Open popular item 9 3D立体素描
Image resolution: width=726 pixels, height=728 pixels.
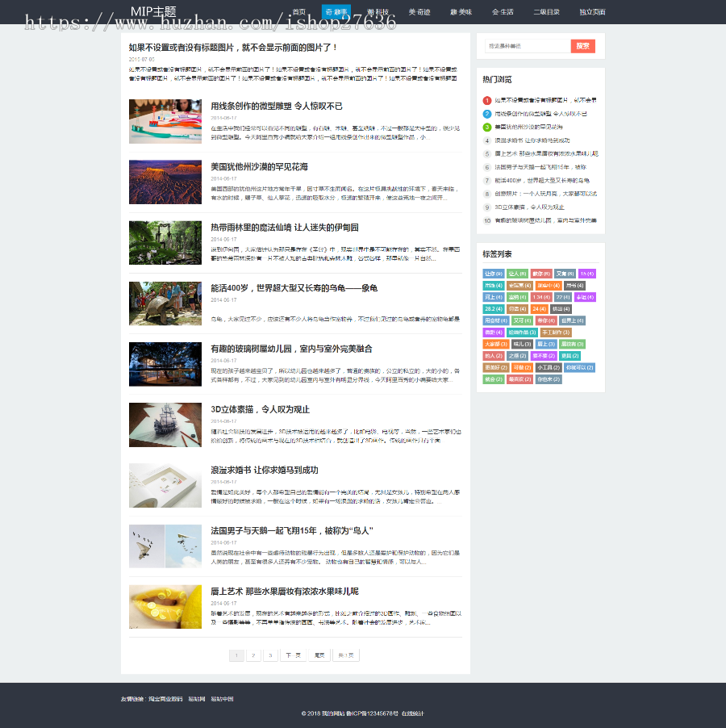click(529, 207)
